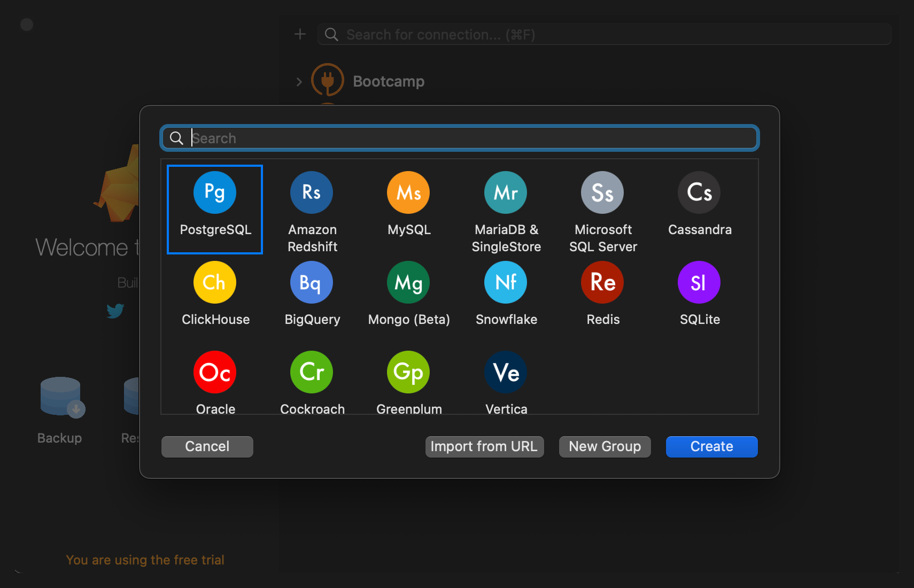Screen dimensions: 914x588
Task: Choose Microsoft SQL Server icon
Action: [602, 193]
